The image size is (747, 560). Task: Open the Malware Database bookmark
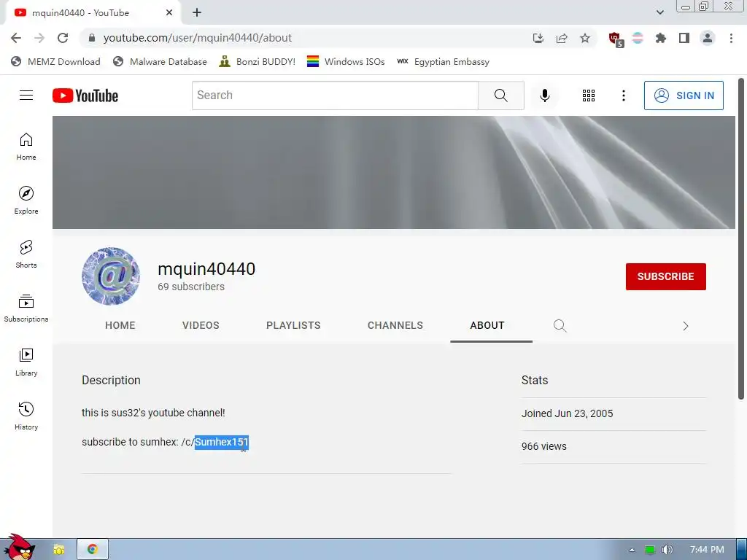[x=160, y=62]
